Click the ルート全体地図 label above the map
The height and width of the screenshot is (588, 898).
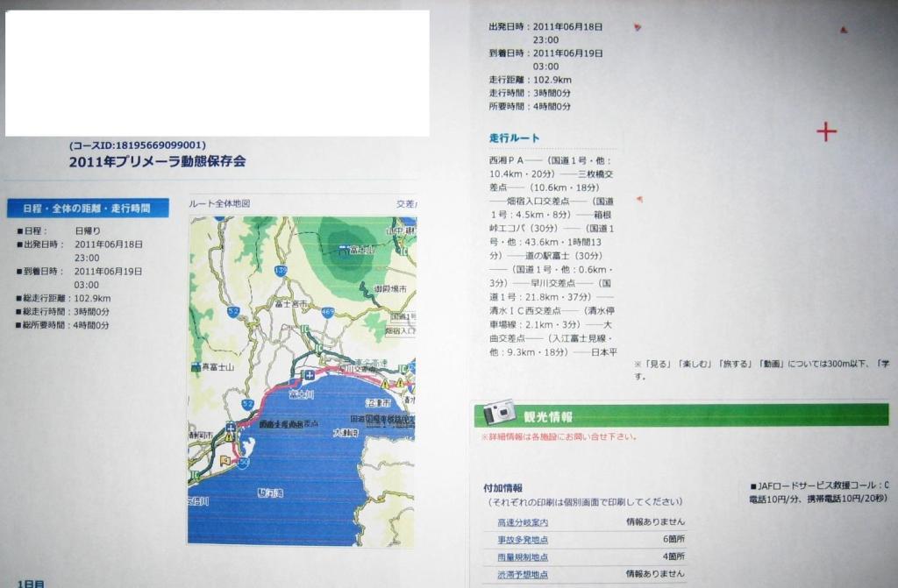[219, 203]
